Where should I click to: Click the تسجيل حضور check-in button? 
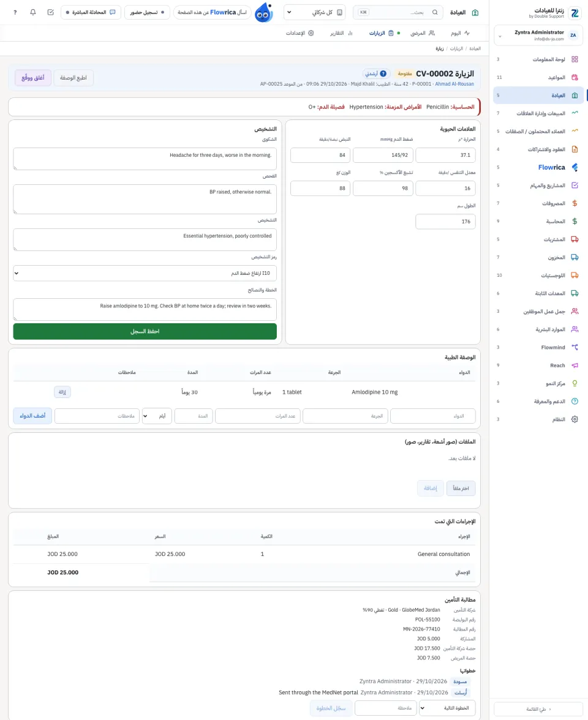[147, 12]
